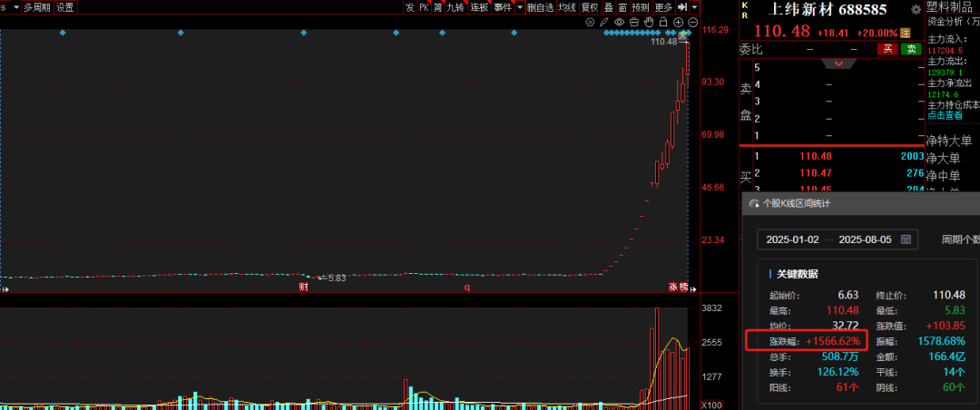
Task: Select the drawing pen tool
Action: point(603,22)
